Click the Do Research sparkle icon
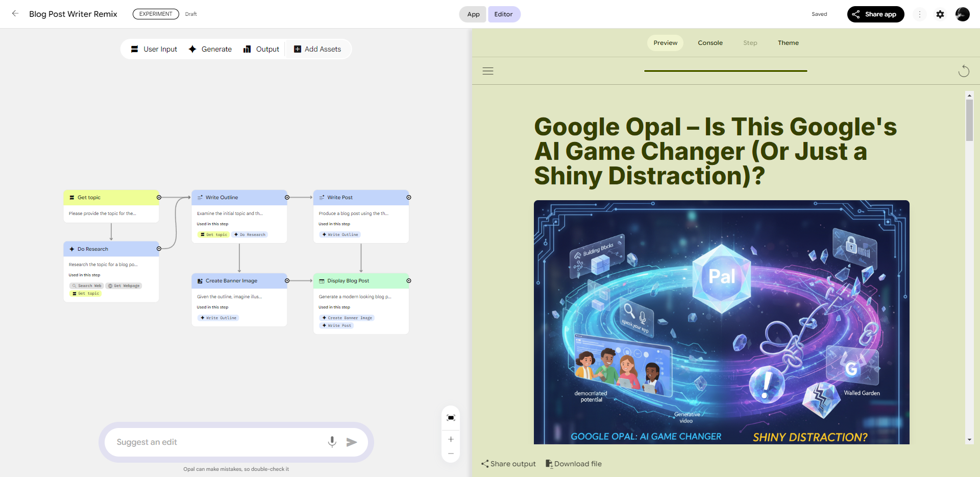The height and width of the screenshot is (477, 980). pos(72,249)
